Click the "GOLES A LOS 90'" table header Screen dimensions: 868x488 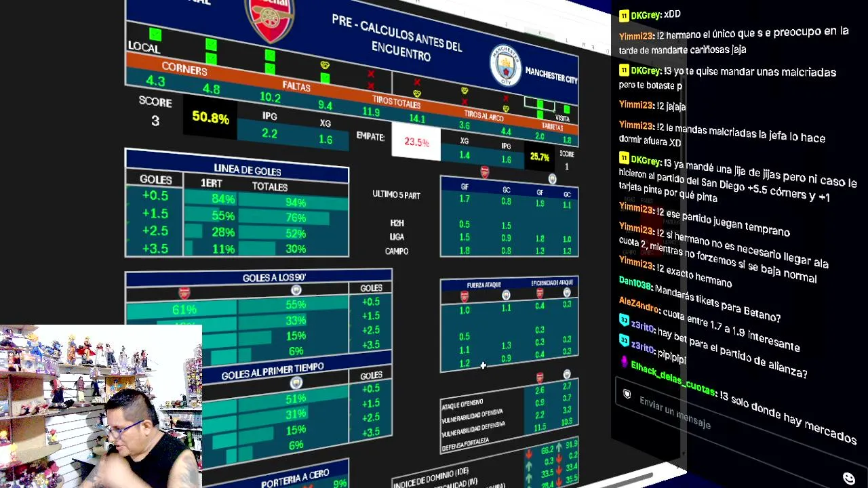(274, 278)
